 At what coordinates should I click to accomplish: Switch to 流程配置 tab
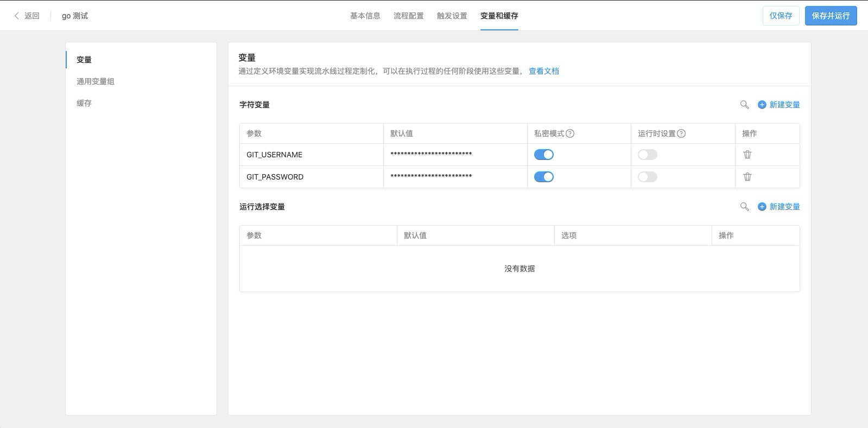[x=409, y=16]
